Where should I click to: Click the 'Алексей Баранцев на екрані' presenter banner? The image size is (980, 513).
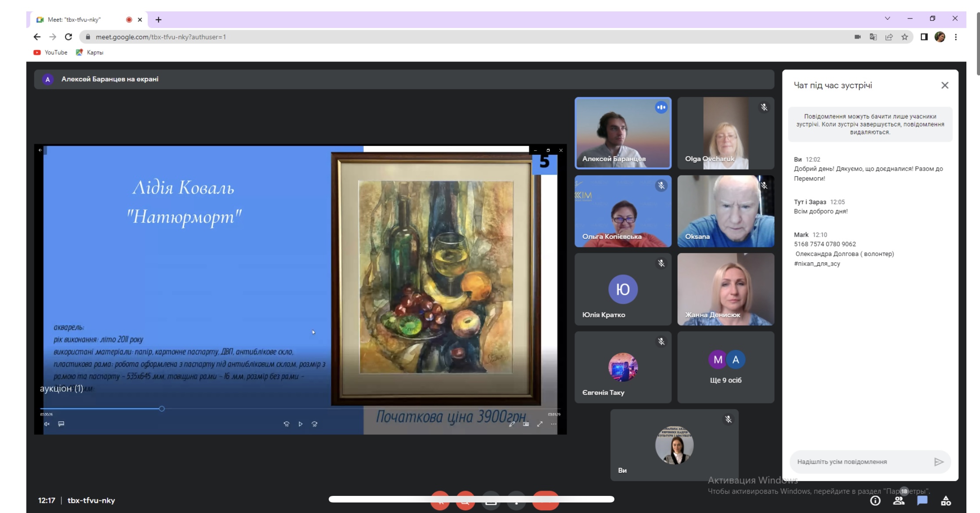tap(404, 79)
